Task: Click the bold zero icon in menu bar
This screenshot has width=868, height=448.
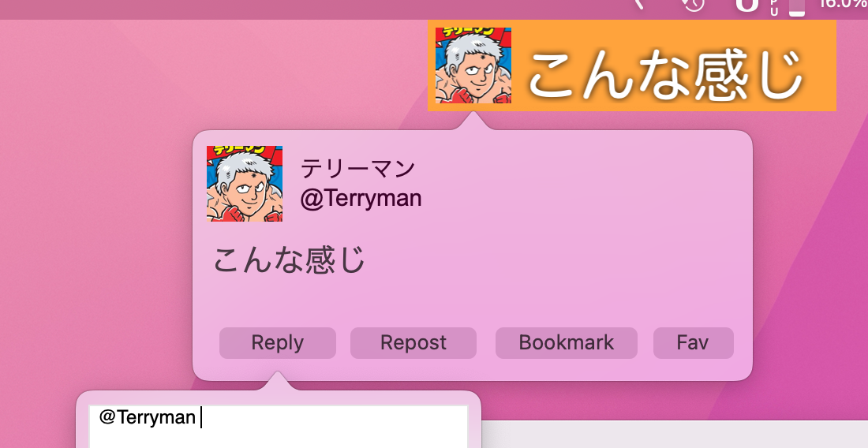Action: pos(746,5)
